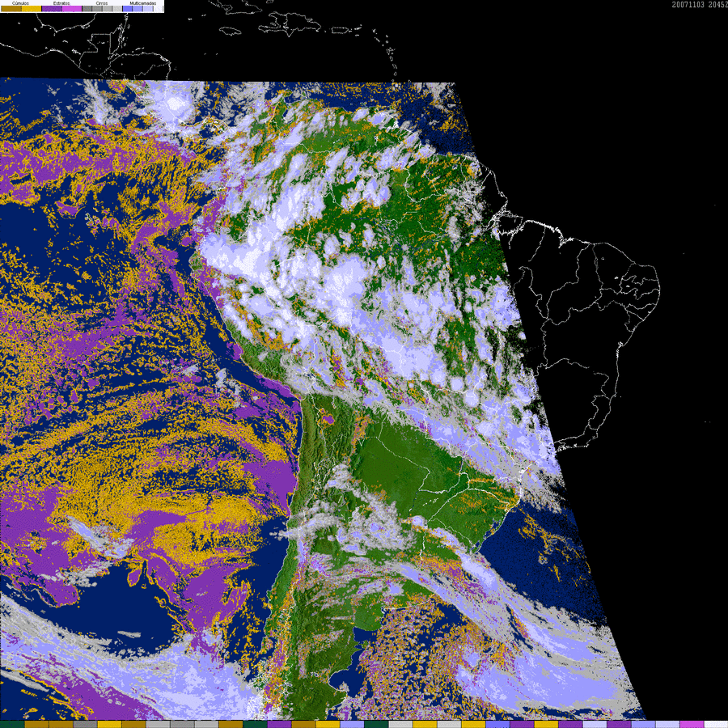Click the dark brown Cúmulos legend swatch
The image size is (728, 728).
(11, 8)
